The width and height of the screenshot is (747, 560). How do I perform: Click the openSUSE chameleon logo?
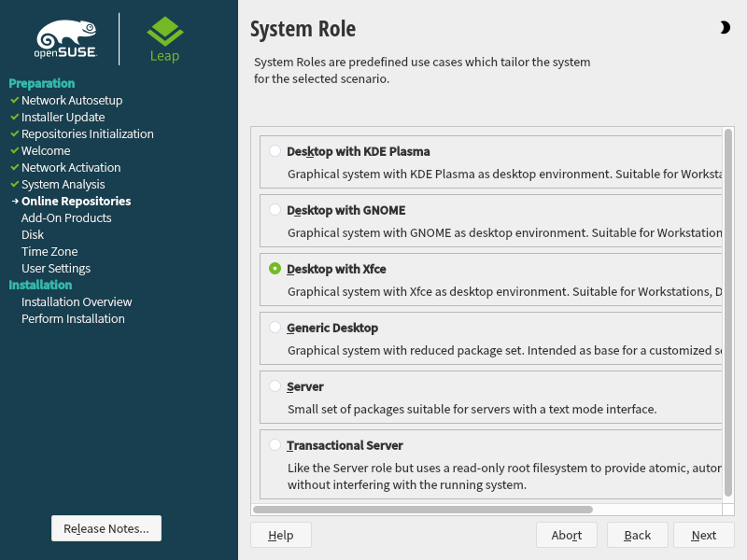point(67,39)
